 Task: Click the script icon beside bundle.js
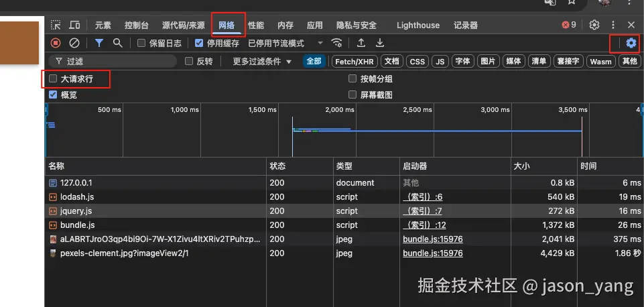[x=52, y=225]
